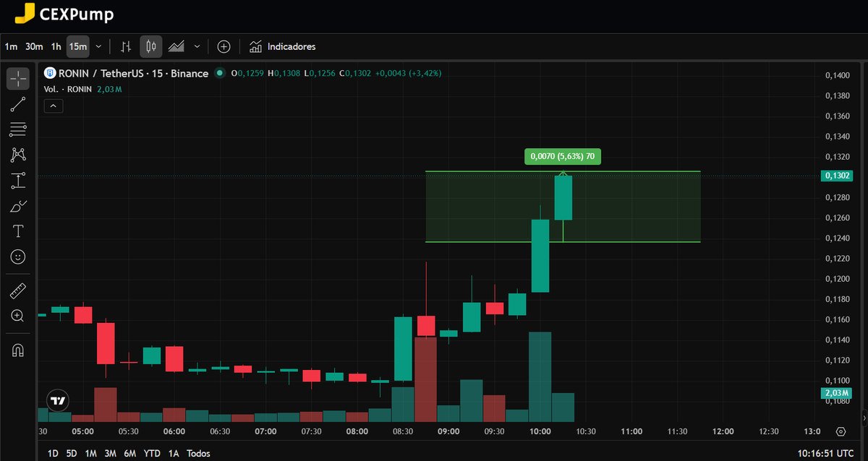Click the volume tag 2,03M on the price axis
The width and height of the screenshot is (868, 461).
pos(837,392)
